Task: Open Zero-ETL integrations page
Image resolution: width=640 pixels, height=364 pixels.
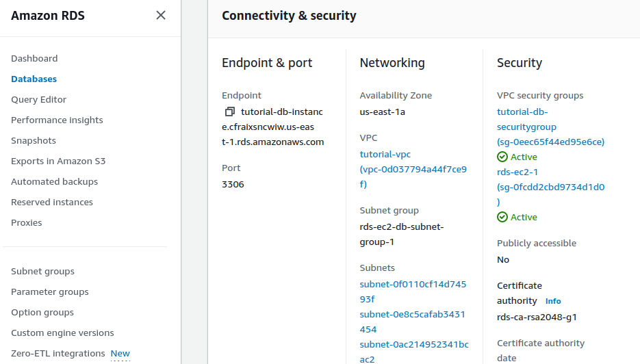Action: (58, 354)
